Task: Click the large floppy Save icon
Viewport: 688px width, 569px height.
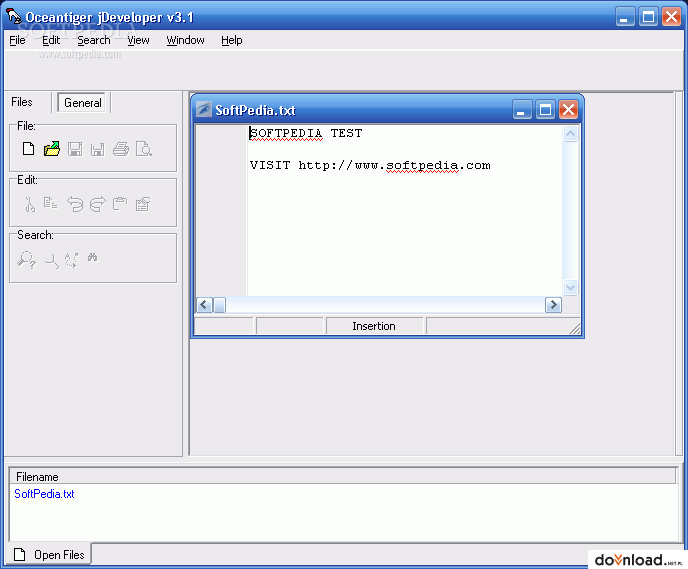Action: click(75, 149)
